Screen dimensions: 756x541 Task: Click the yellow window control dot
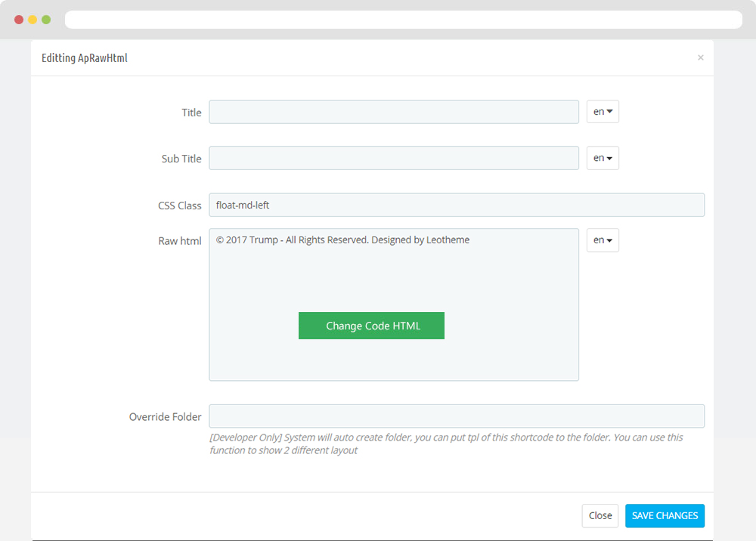[33, 20]
